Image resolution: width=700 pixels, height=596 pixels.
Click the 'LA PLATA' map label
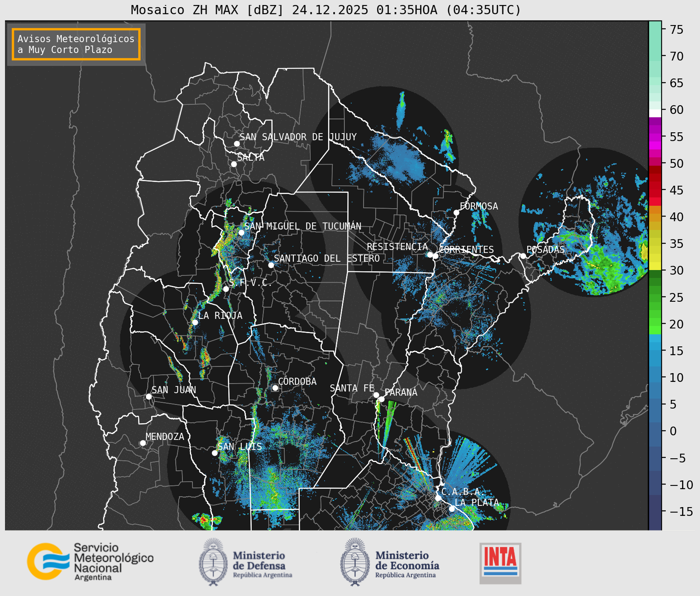tap(477, 503)
